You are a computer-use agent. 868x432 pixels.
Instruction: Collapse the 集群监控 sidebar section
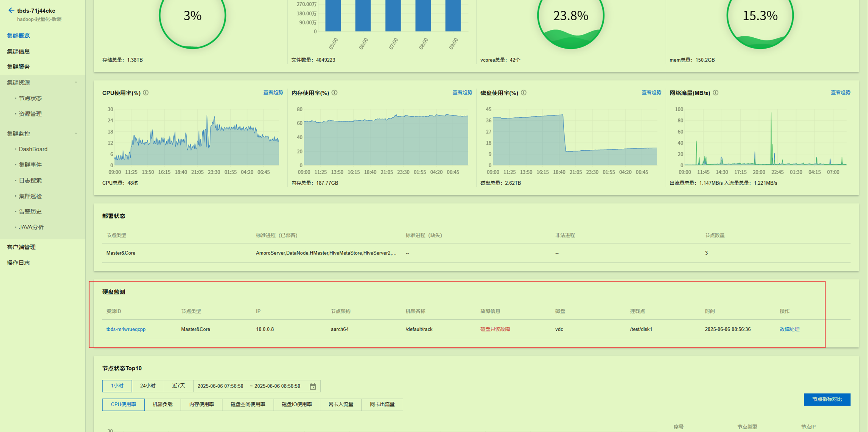click(x=76, y=134)
